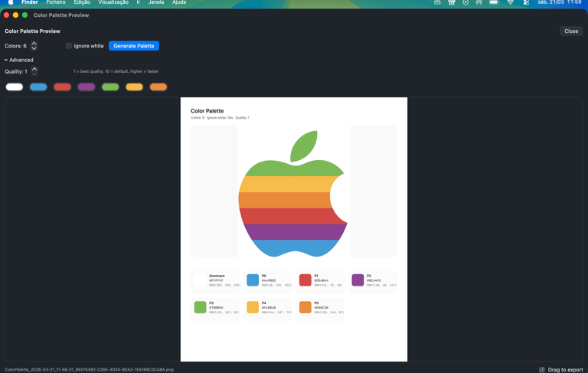Click the P4 yellow swatch in preview
Screen dimensions: 588x373
click(253, 307)
